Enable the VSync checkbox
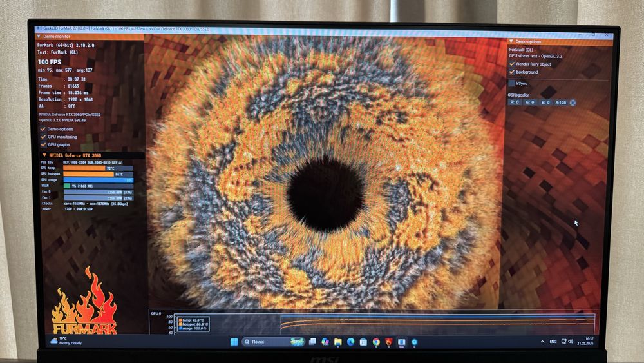644x363 pixels. coord(512,83)
